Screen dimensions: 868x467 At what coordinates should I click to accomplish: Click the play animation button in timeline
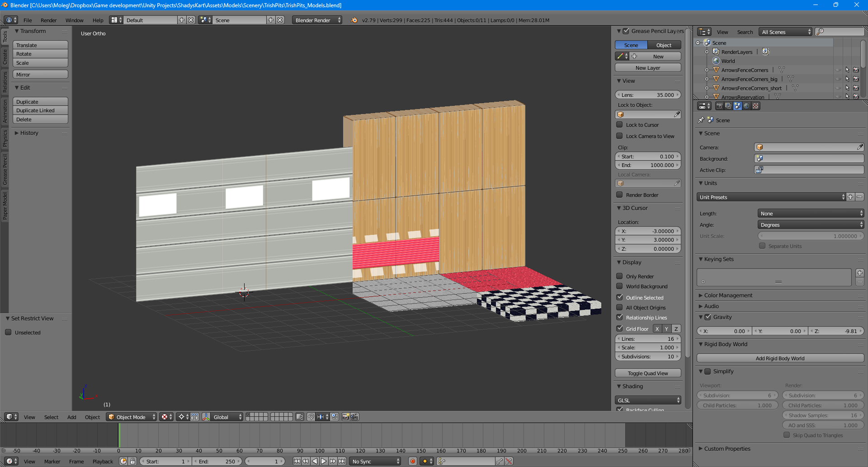click(x=324, y=461)
